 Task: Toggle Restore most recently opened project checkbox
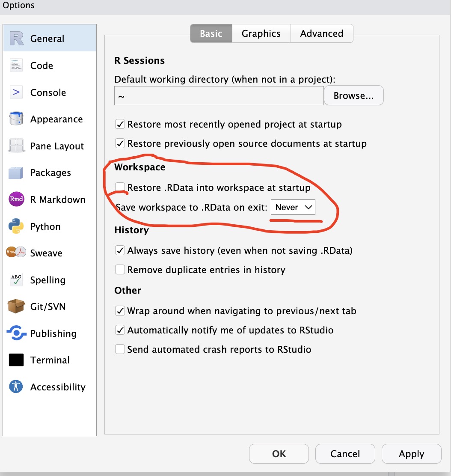pos(120,124)
